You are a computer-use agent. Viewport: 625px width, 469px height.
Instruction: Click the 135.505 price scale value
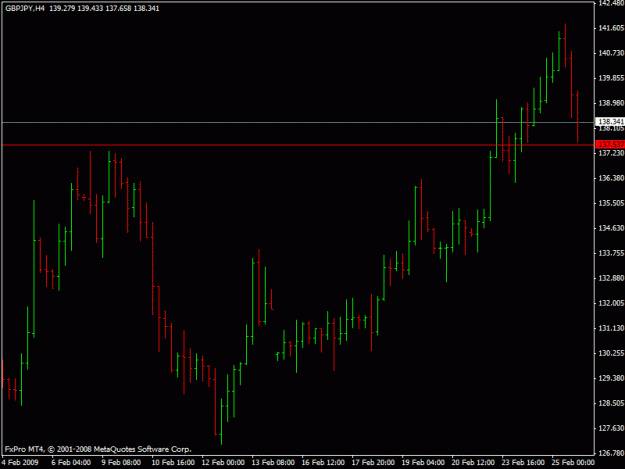[611, 203]
